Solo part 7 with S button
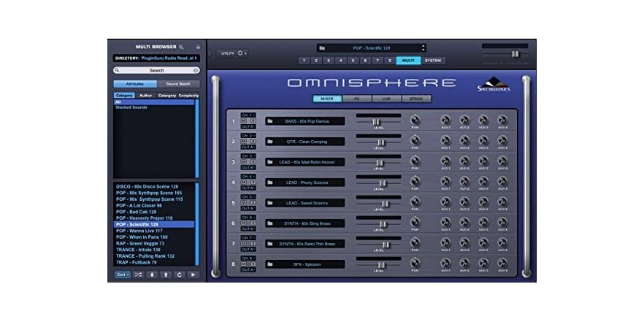This screenshot has width=644, height=322. (253, 244)
